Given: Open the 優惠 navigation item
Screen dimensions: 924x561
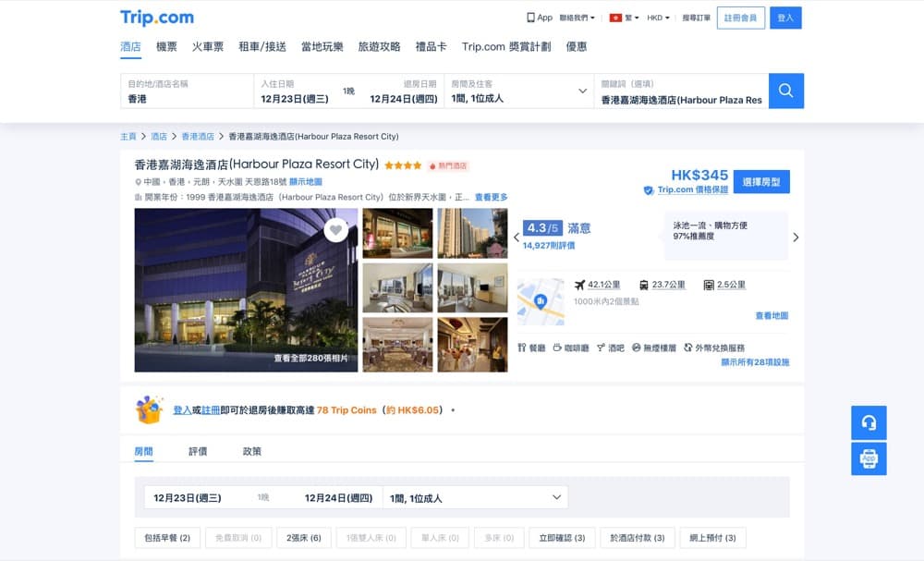Looking at the screenshot, I should tap(577, 46).
